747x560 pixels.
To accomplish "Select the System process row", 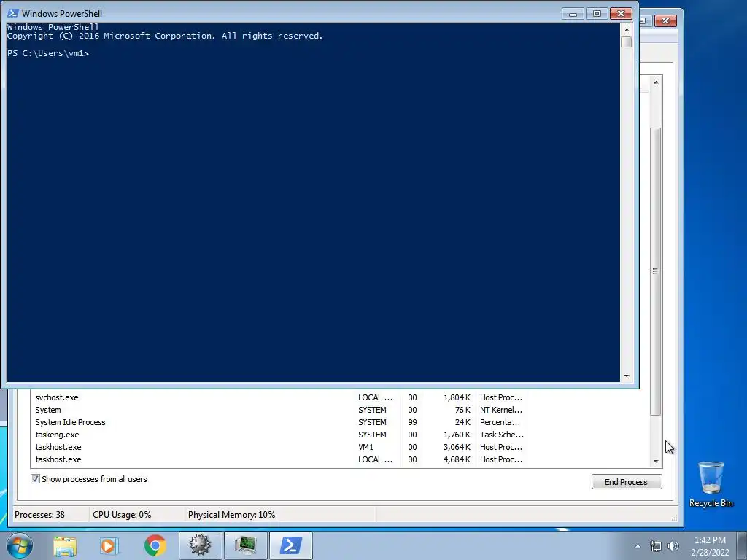I will 279,410.
